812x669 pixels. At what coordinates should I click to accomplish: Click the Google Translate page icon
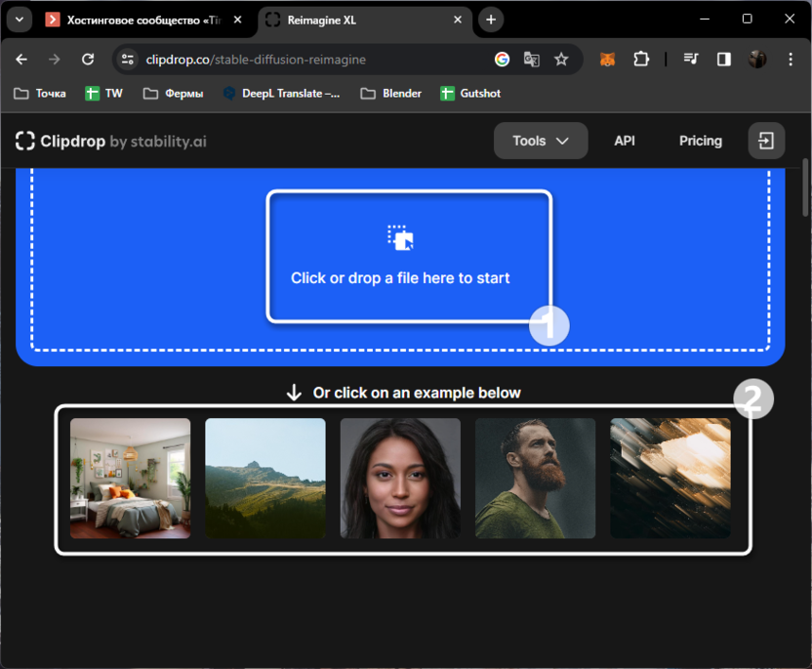pos(531,60)
